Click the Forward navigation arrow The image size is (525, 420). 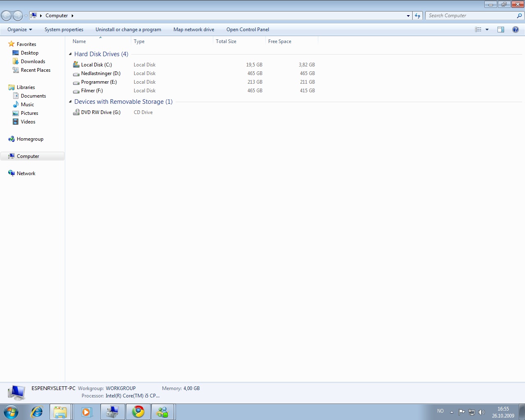tap(18, 16)
